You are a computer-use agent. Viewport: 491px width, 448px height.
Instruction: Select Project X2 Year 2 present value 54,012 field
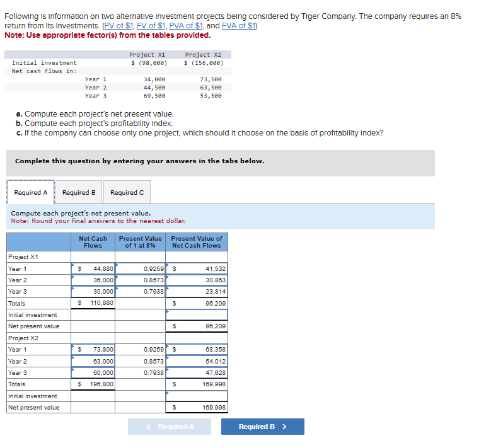[x=197, y=361]
